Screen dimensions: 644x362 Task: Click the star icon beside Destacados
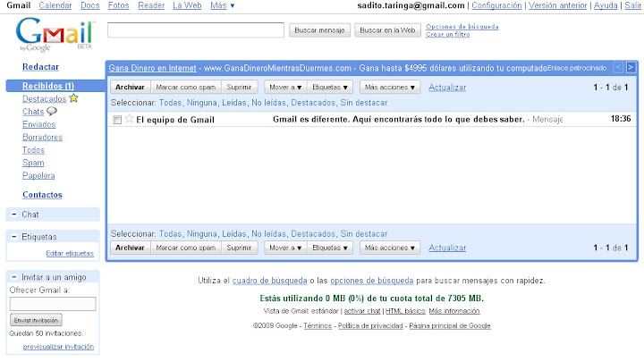click(x=73, y=98)
